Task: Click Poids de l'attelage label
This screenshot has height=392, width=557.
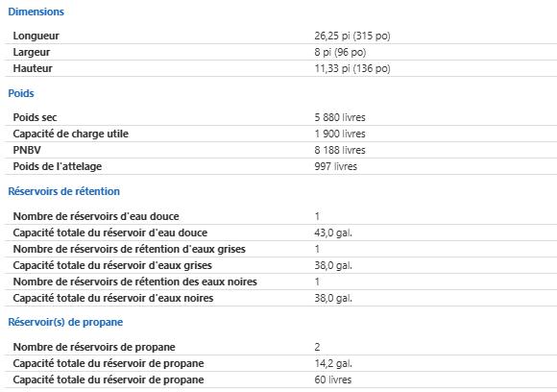Action: click(58, 166)
